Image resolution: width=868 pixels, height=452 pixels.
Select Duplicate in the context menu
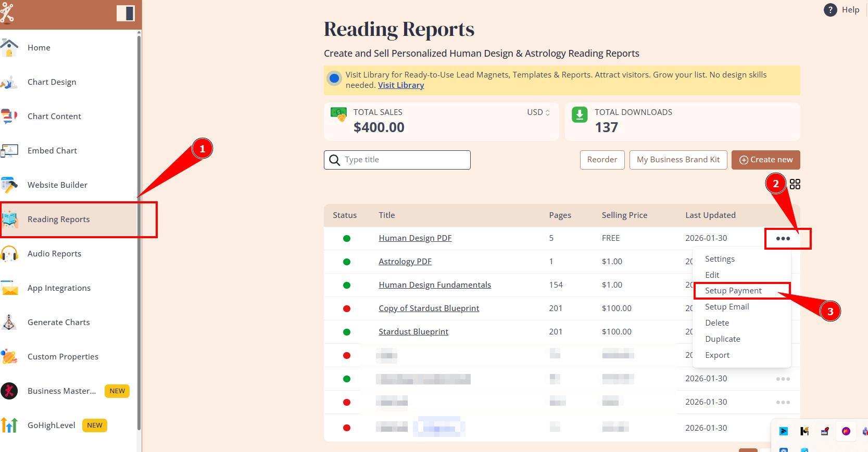point(722,339)
